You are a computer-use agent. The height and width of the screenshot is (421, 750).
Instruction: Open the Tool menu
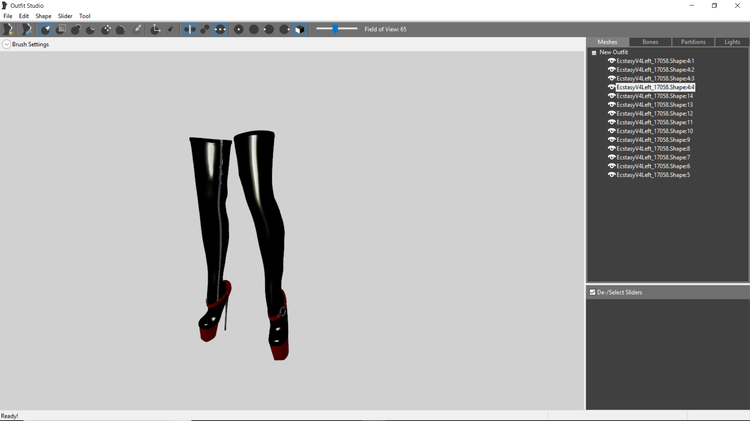[x=85, y=16]
